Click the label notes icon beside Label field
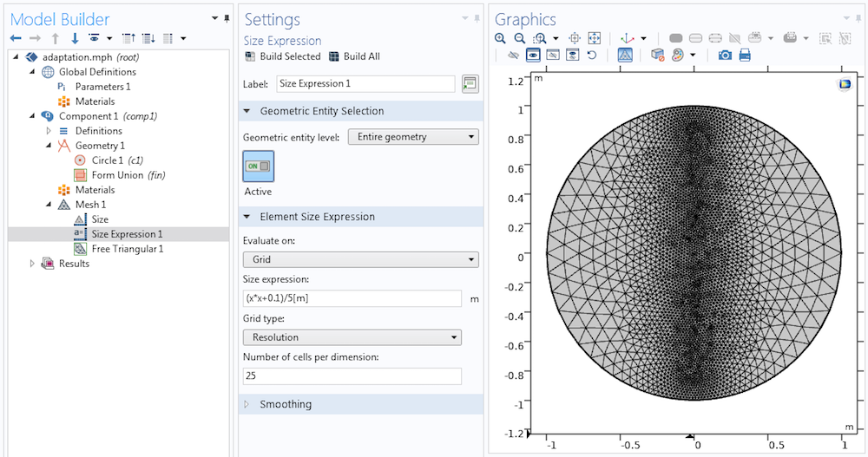Screen dimensions: 868x457 click(x=470, y=83)
